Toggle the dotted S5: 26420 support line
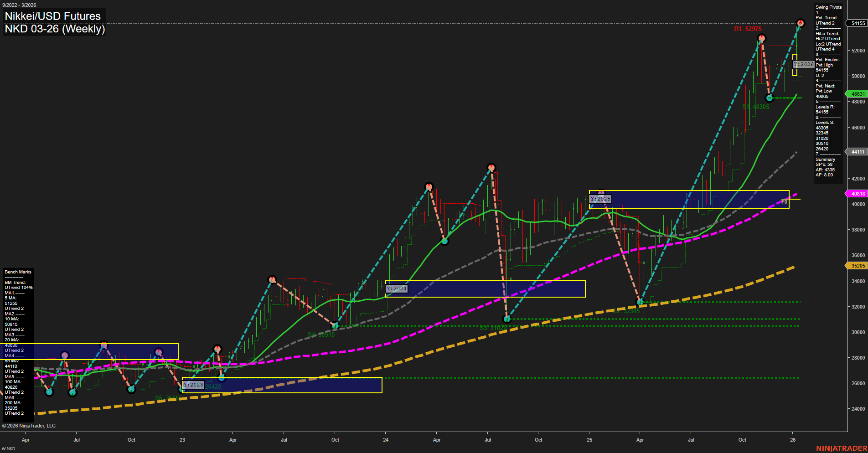This screenshot has width=868, height=453. click(x=501, y=377)
